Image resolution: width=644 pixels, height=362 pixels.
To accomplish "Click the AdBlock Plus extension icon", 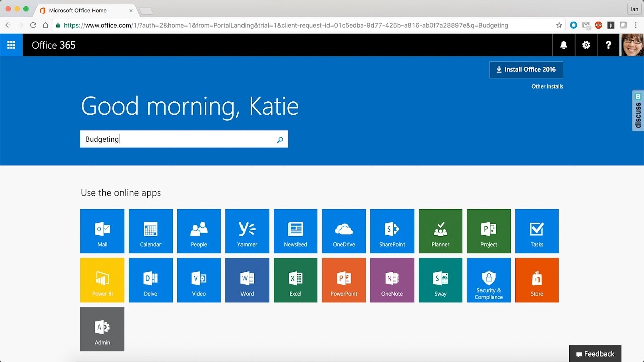I will (x=598, y=25).
